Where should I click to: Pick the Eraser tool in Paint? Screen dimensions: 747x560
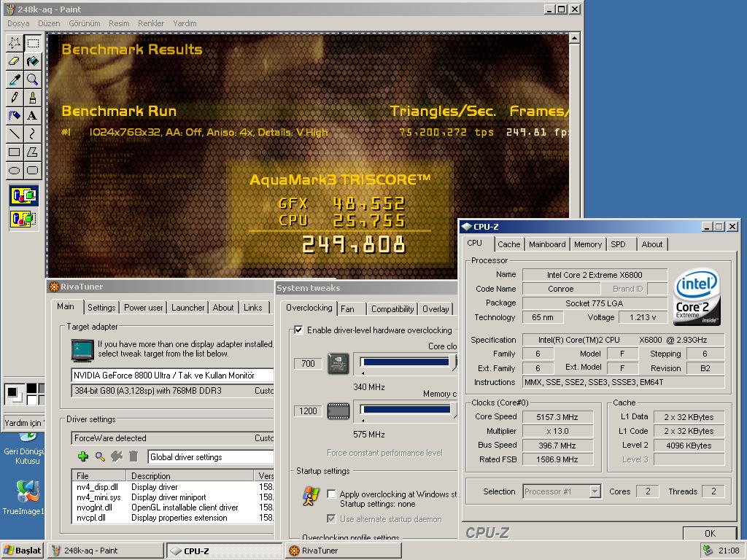click(15, 61)
